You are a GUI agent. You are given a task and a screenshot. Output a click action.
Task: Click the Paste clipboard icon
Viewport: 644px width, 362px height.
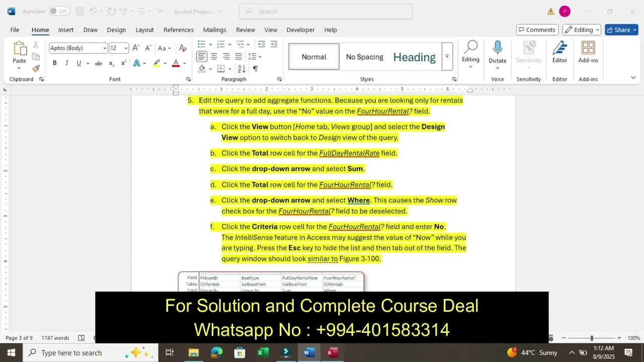tap(20, 49)
